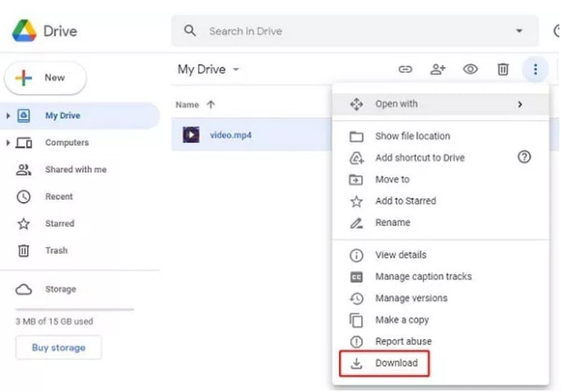Click the get link icon in toolbar
The width and height of the screenshot is (575, 392).
point(405,69)
